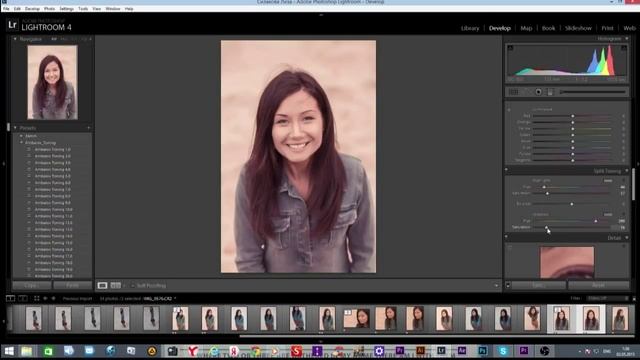Open Windows Start button
The image size is (640, 360).
[9, 351]
